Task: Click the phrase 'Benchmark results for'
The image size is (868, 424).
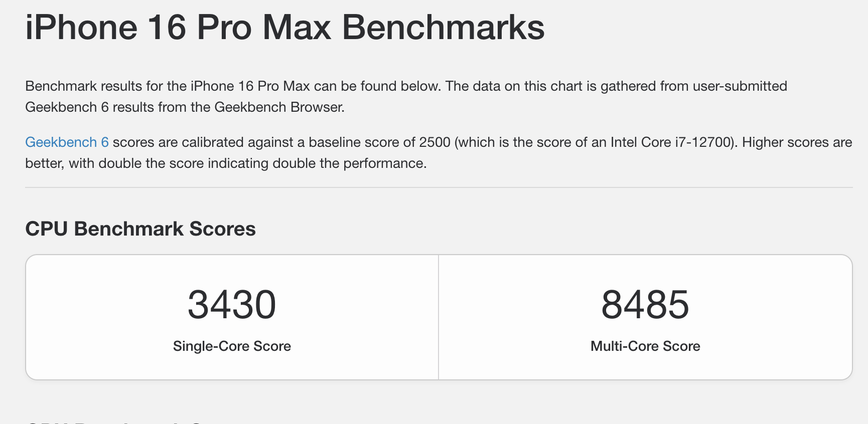Action: pos(94,86)
